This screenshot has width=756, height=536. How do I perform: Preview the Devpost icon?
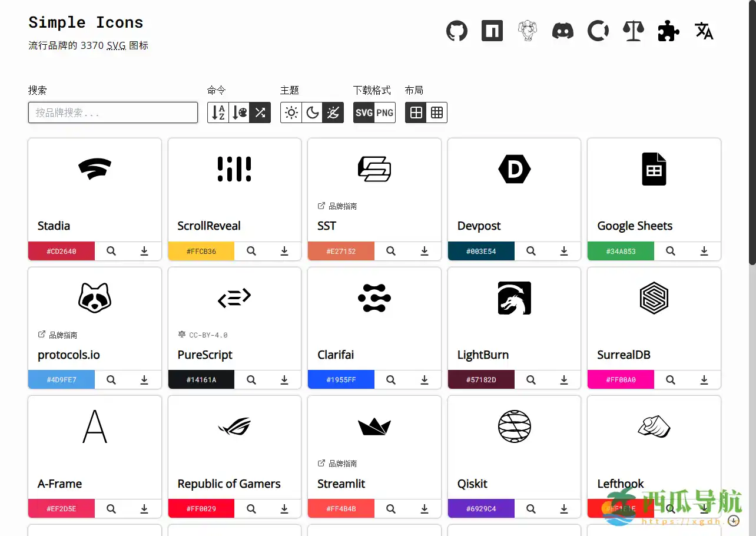click(530, 251)
